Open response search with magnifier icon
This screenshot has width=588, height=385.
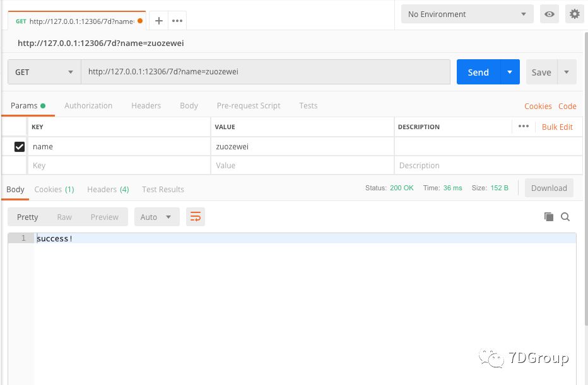(565, 216)
